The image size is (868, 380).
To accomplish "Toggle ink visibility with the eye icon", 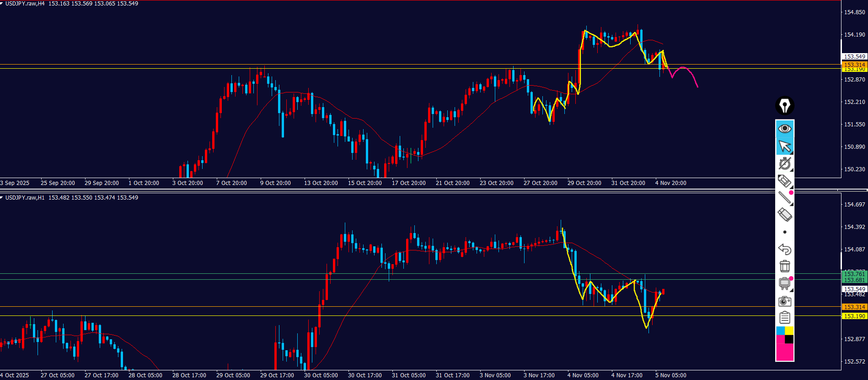I will click(785, 129).
